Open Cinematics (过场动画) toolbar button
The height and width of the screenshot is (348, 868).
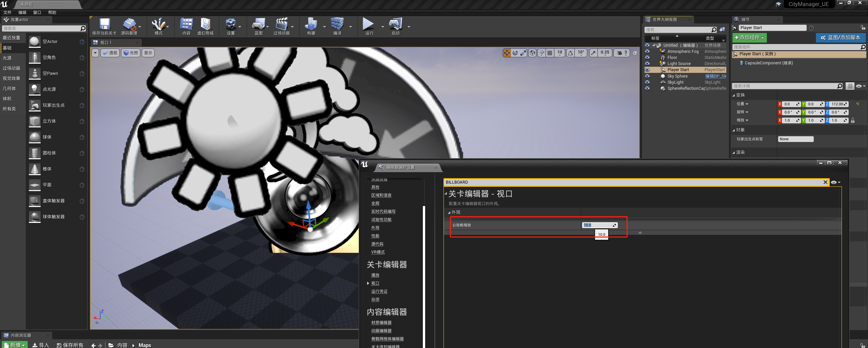pos(281,27)
